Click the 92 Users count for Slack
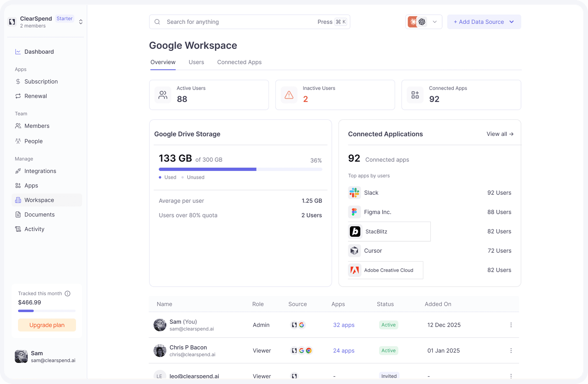This screenshot has width=588, height=384. point(499,193)
